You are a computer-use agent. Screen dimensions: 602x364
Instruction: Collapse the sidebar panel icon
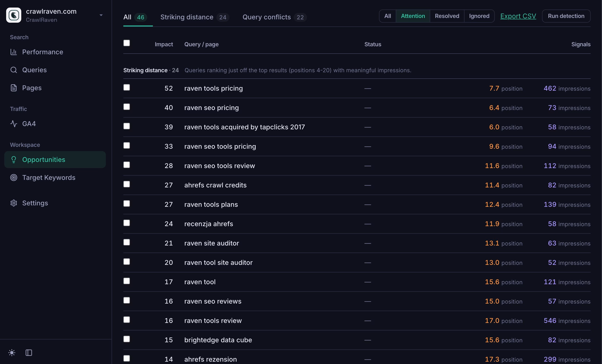(x=29, y=352)
